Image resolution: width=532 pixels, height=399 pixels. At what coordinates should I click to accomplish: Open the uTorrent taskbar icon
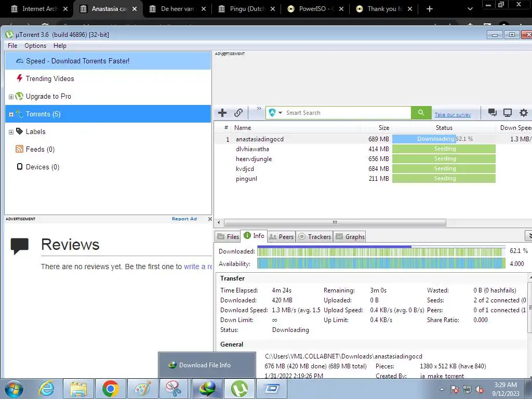240,389
